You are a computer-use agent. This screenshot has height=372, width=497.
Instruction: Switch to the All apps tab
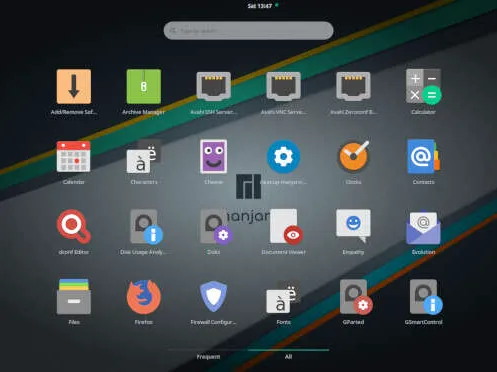point(288,357)
